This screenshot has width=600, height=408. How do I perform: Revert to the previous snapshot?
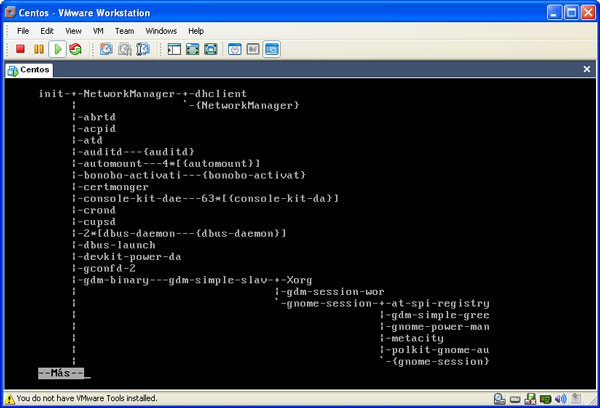(125, 49)
